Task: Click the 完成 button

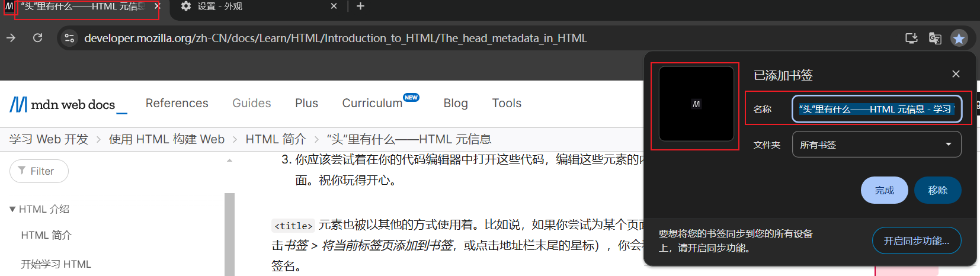Action: pyautogui.click(x=884, y=190)
